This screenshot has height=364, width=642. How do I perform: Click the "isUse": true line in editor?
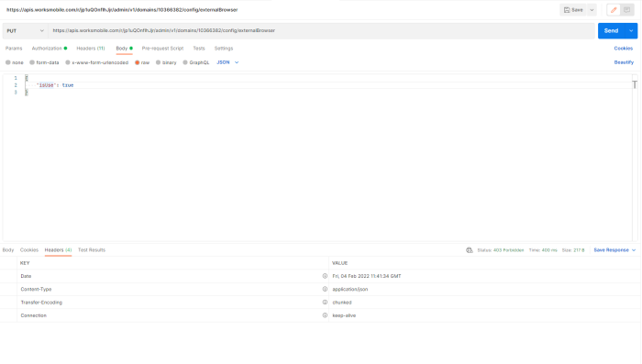point(55,85)
